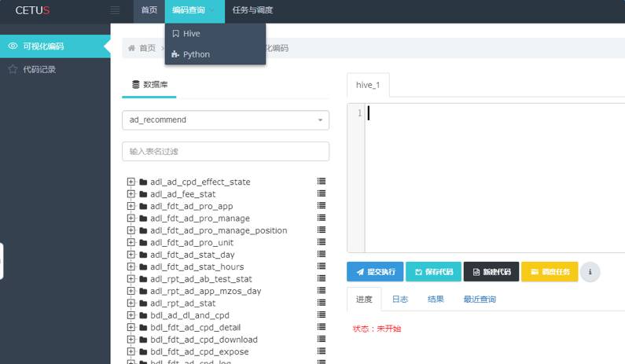
Task: Choose Python from the dropdown menu
Action: tap(215, 54)
